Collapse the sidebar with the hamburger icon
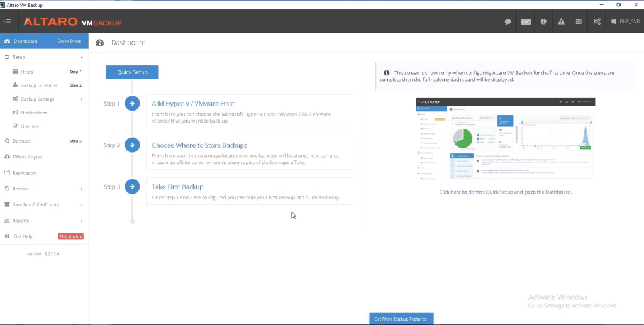This screenshot has height=325, width=644. pyautogui.click(x=6, y=21)
